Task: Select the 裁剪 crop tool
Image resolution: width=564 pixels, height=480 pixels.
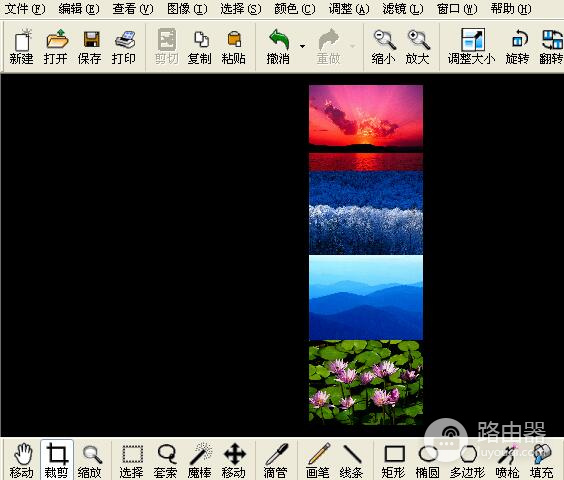Action: click(56, 460)
